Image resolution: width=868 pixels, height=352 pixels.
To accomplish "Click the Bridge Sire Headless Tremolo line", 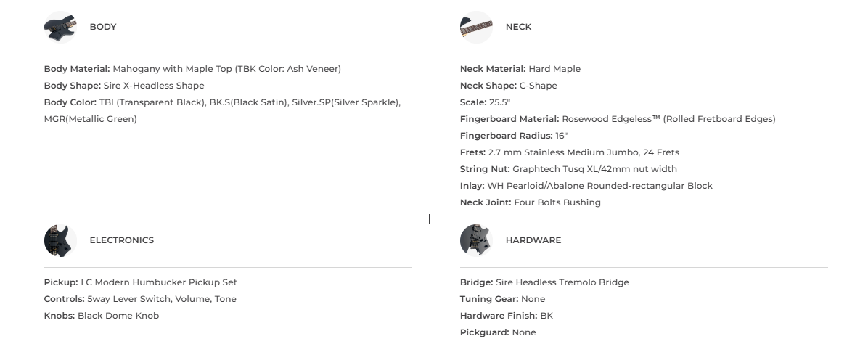I will (x=544, y=282).
